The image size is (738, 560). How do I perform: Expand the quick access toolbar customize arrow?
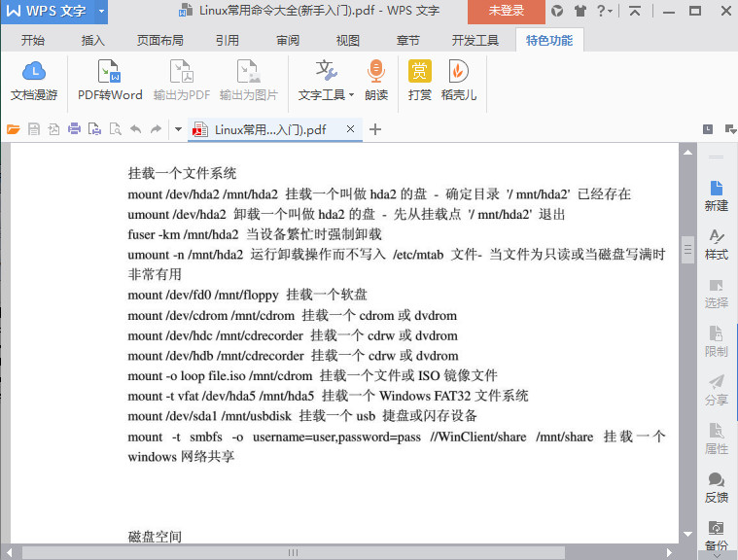178,129
